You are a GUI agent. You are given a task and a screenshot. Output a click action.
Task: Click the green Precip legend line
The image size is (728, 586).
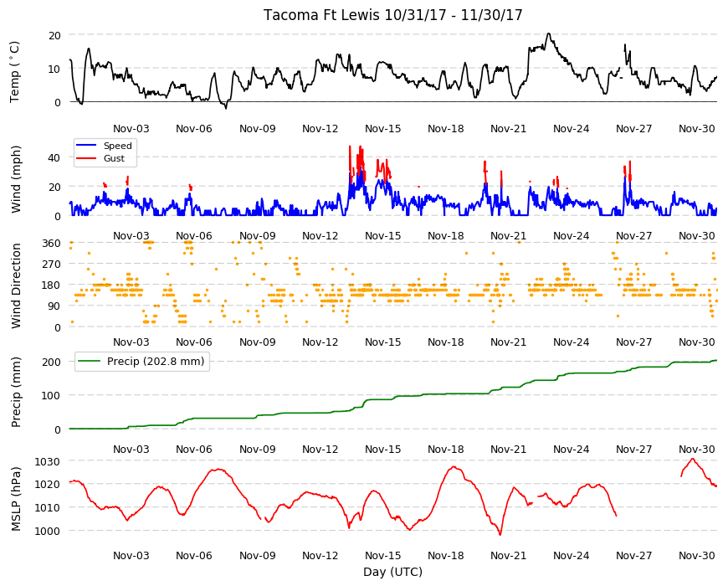(x=90, y=362)
